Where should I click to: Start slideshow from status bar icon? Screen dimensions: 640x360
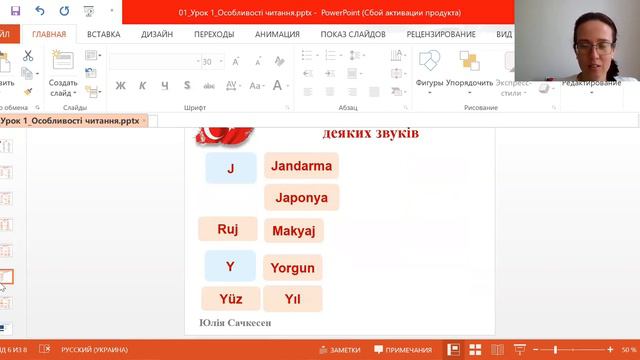[519, 350]
